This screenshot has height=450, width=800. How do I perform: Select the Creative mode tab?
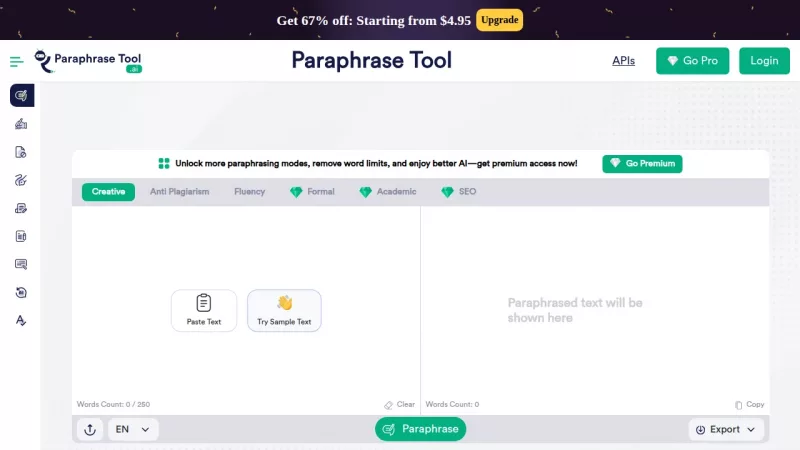(108, 192)
